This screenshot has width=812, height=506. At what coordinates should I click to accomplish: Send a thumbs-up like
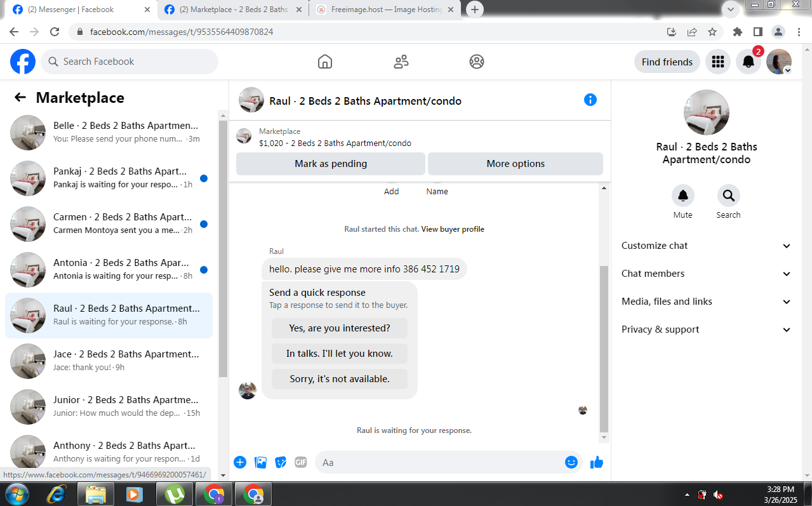pyautogui.click(x=596, y=462)
